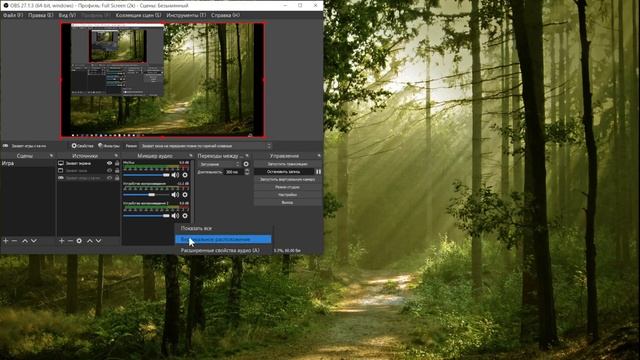Enable studio mode button

click(x=287, y=187)
